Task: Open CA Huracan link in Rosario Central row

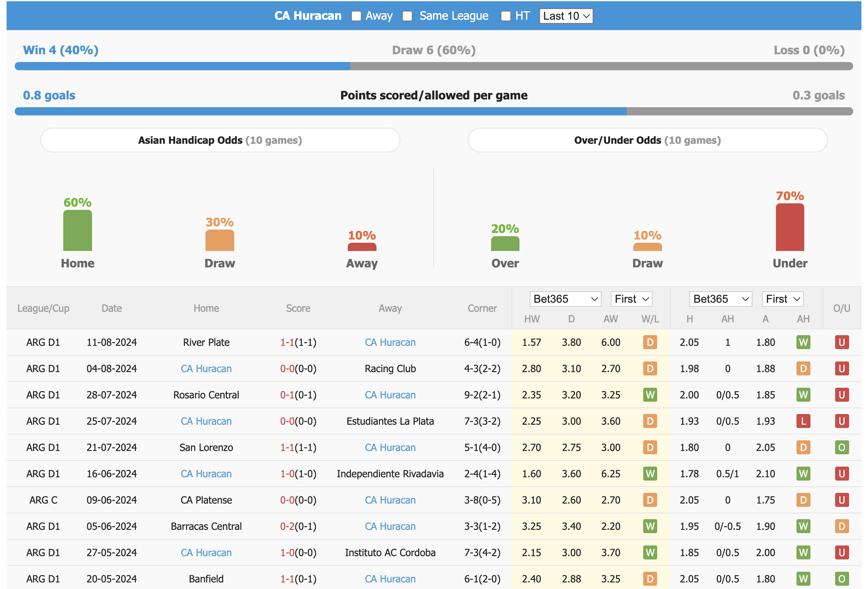Action: 390,395
